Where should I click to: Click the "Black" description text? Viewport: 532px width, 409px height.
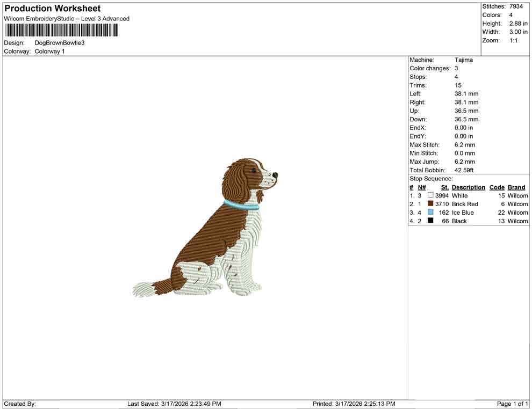point(459,221)
